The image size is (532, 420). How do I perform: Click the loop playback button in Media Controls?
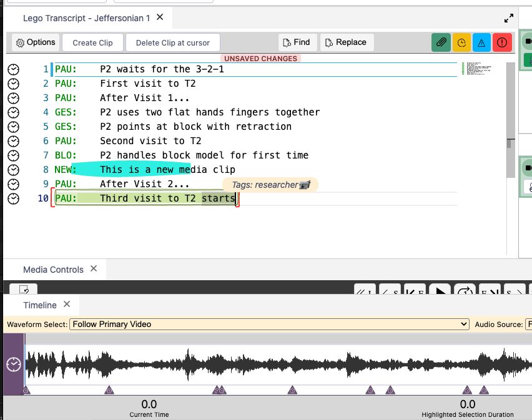coord(465,290)
